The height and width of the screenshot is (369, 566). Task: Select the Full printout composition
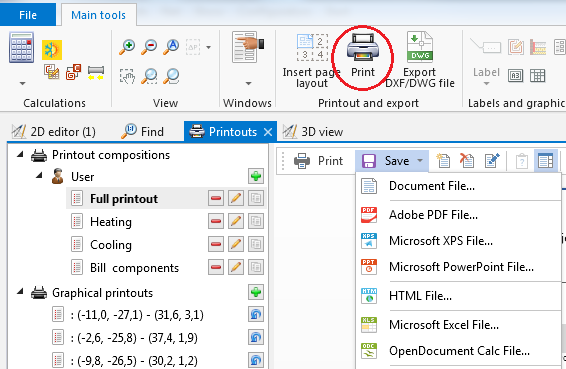click(124, 199)
